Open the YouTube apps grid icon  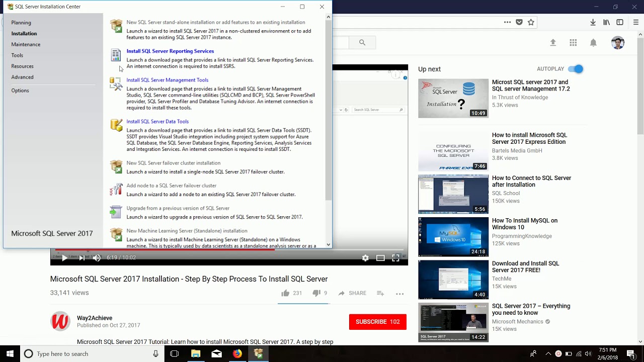(x=573, y=43)
